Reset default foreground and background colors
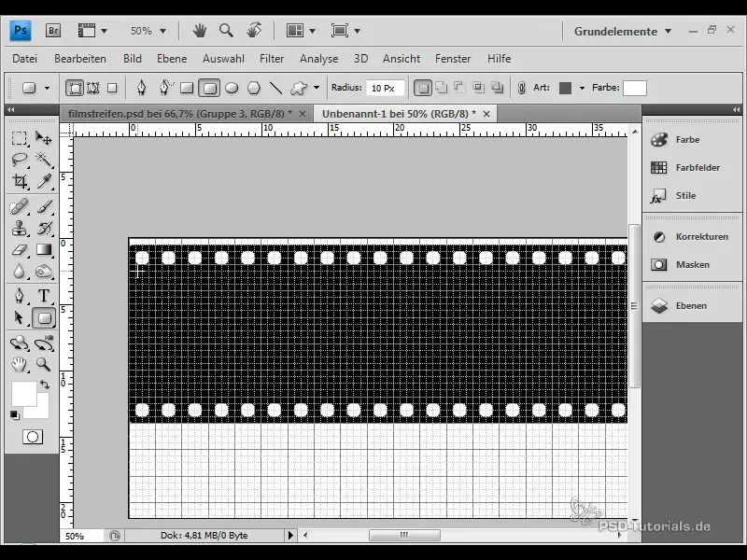The width and height of the screenshot is (747, 560). click(15, 415)
